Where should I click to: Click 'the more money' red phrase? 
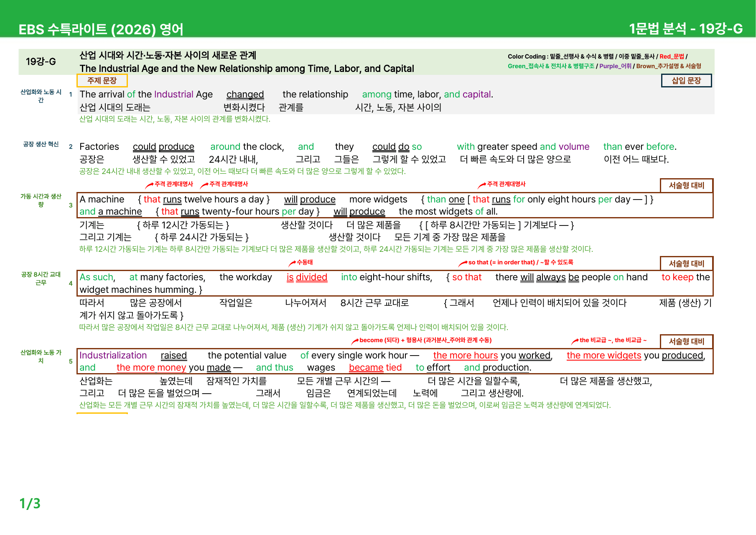point(151,368)
